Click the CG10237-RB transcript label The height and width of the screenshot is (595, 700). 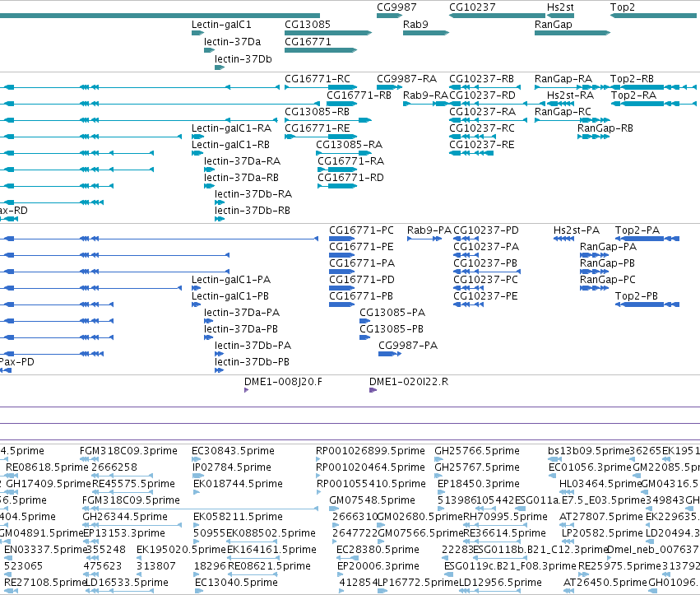tap(482, 79)
